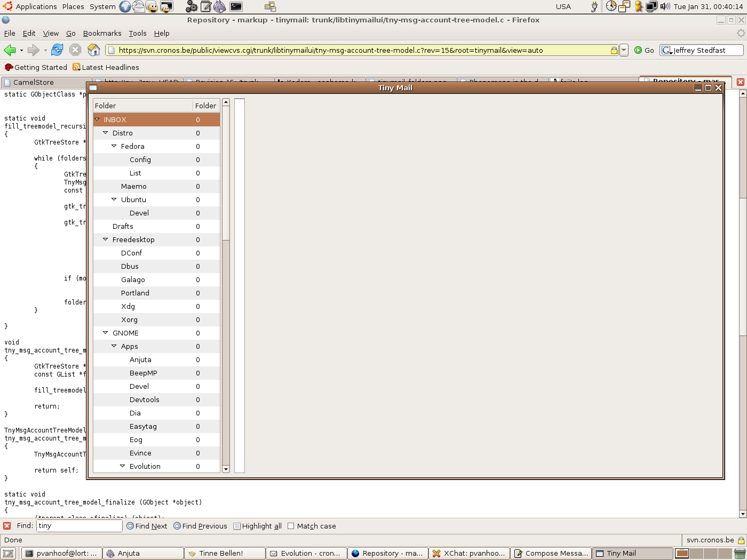Switch to the XChat window in the taskbar
The image size is (747, 560).
coord(469,553)
